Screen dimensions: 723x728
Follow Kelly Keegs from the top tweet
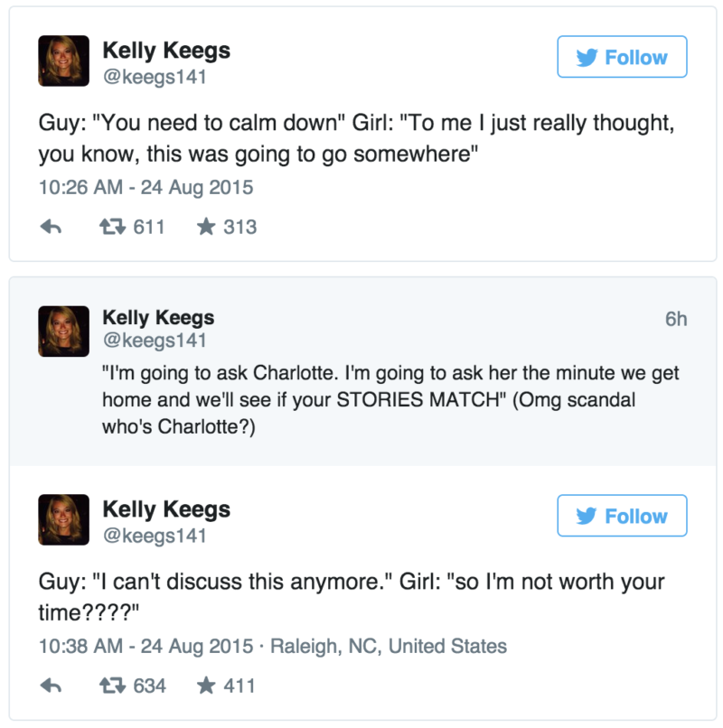click(x=622, y=57)
